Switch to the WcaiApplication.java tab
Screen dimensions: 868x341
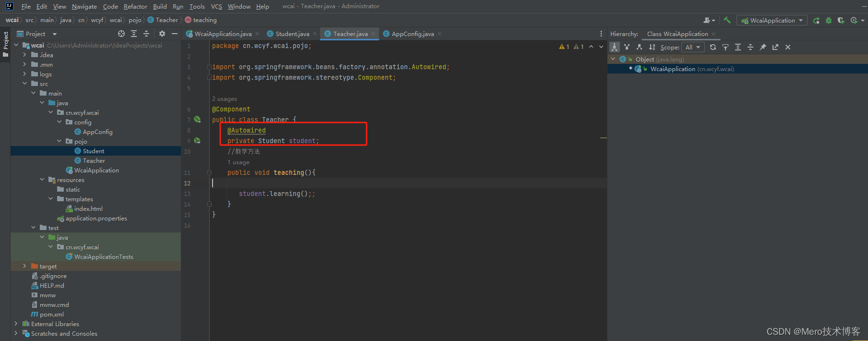point(223,34)
